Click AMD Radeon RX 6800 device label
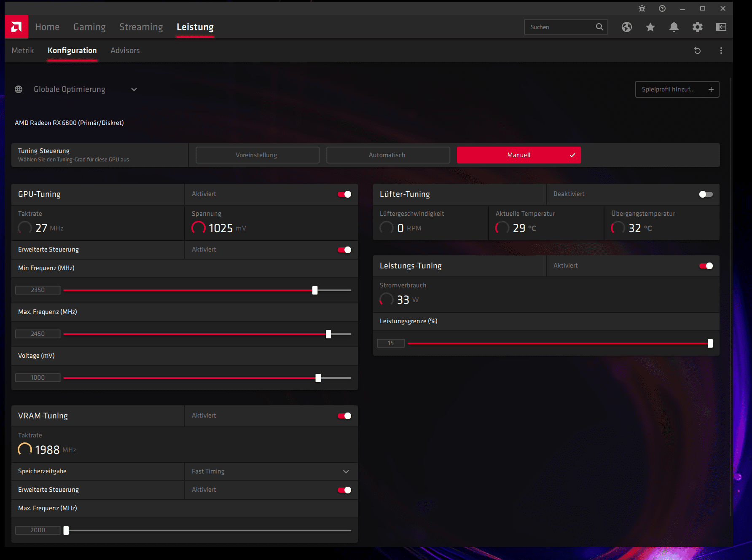The width and height of the screenshot is (752, 560). point(69,123)
